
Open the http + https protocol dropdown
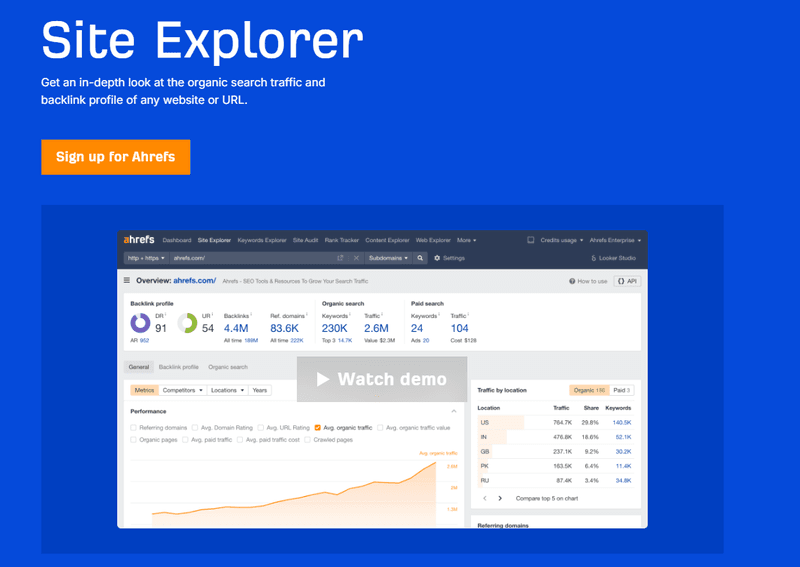[146, 258]
